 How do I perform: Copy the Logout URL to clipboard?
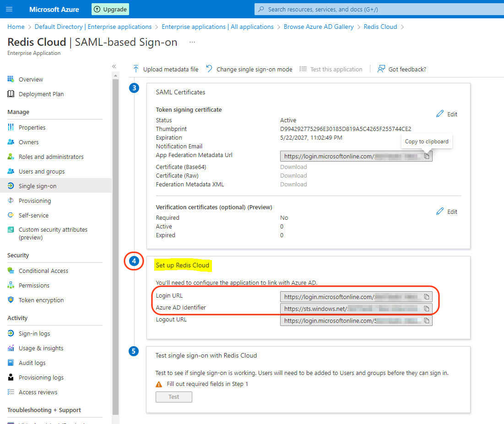coord(427,321)
